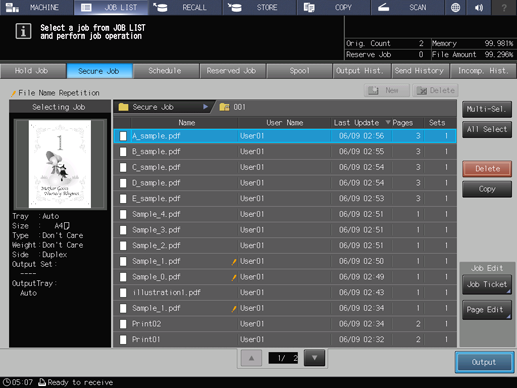Select the Sample_0.pdf file name
The image size is (517, 388).
(156, 277)
